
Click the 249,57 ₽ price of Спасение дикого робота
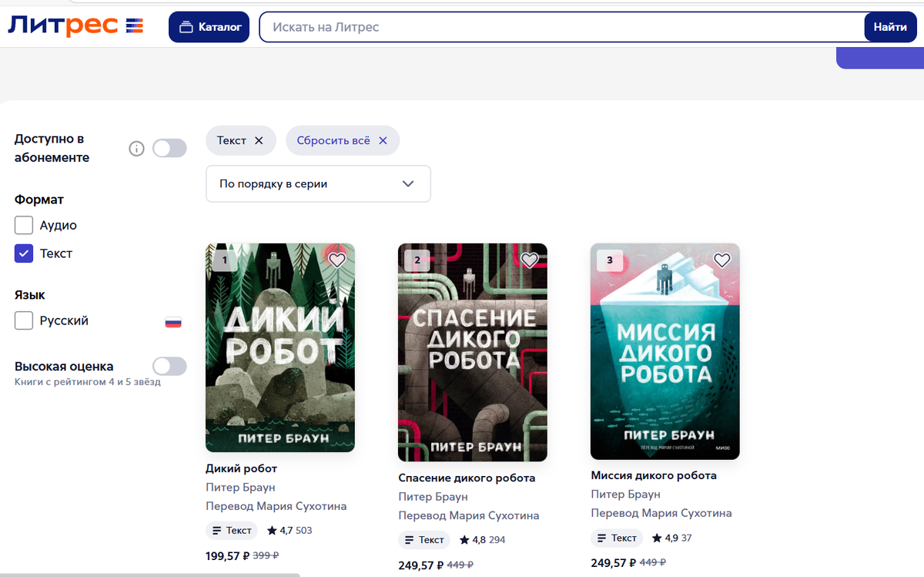click(x=420, y=565)
